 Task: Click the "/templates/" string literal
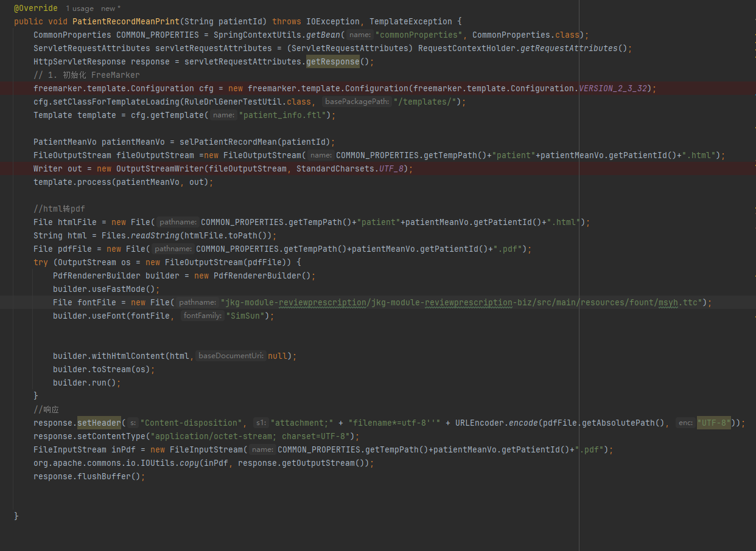(427, 102)
